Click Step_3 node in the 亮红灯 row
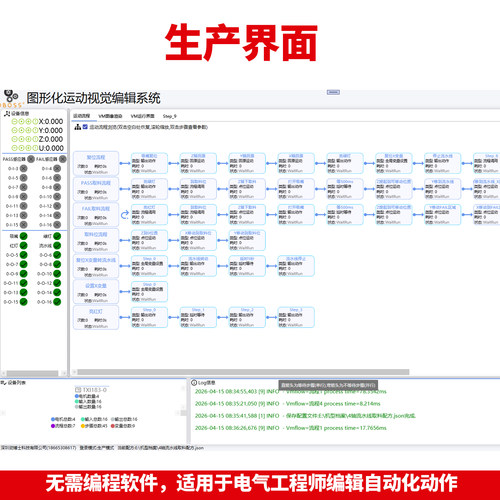500x500 pixels. [296, 317]
